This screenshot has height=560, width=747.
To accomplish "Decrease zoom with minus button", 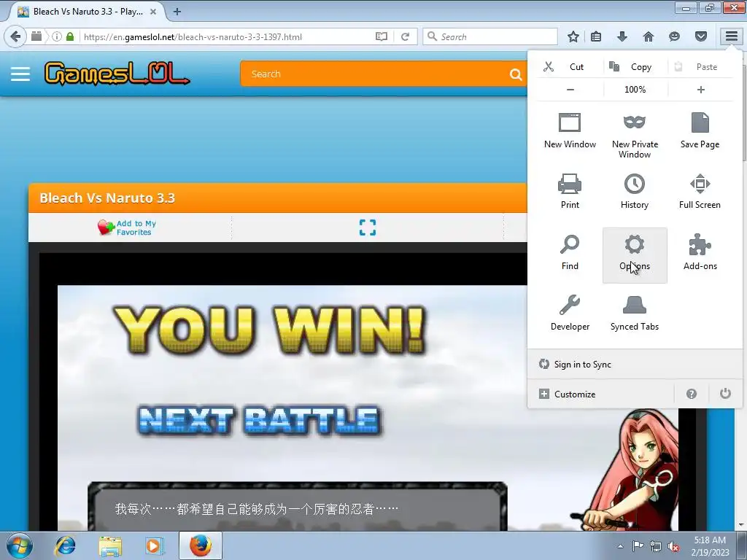I will pyautogui.click(x=570, y=90).
